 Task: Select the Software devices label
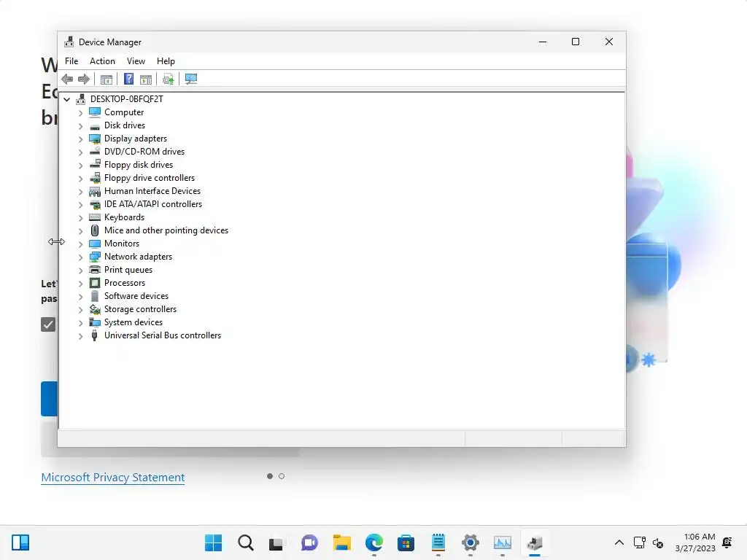[x=136, y=296]
